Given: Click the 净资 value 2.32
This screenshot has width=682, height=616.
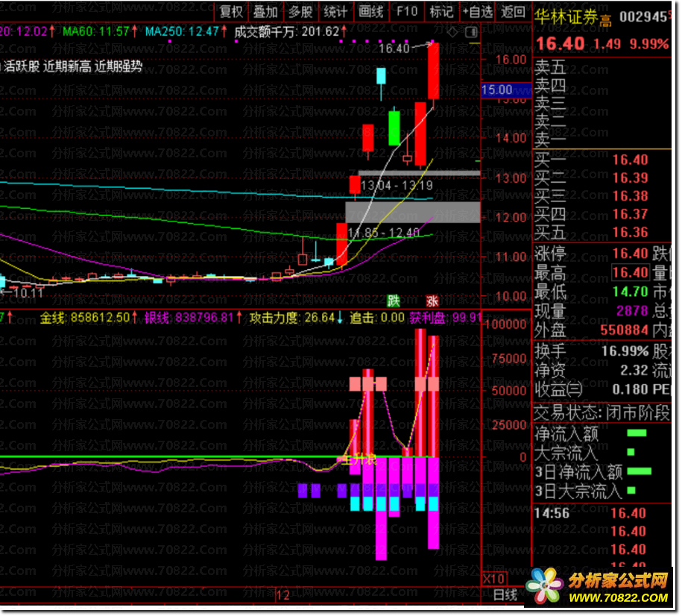Looking at the screenshot, I should point(634,371).
